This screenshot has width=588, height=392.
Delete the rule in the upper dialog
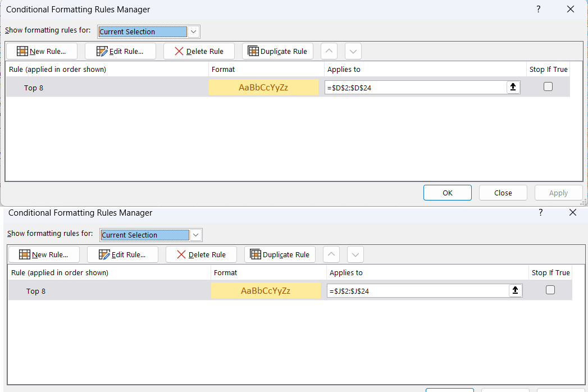pyautogui.click(x=199, y=52)
